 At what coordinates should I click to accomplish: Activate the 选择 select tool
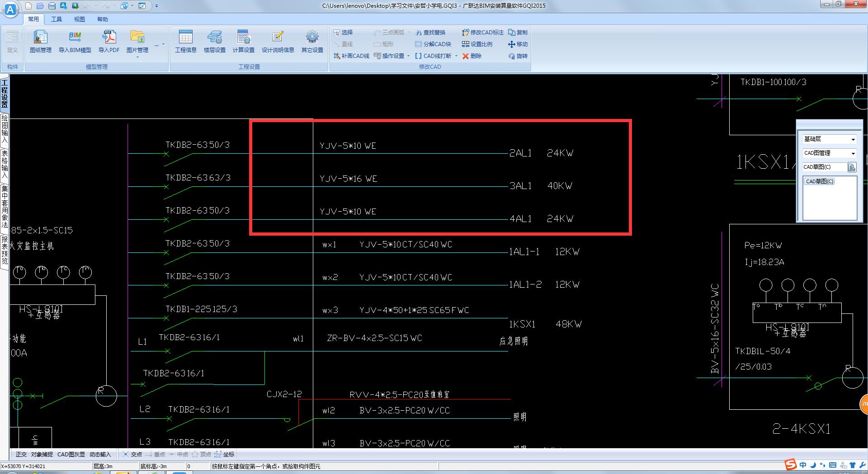[343, 33]
